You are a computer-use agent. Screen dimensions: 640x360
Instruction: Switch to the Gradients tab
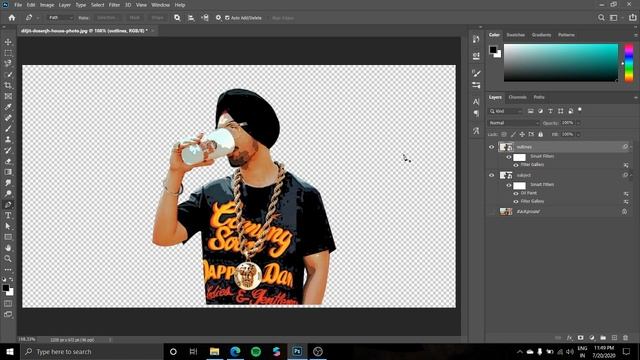click(x=542, y=35)
